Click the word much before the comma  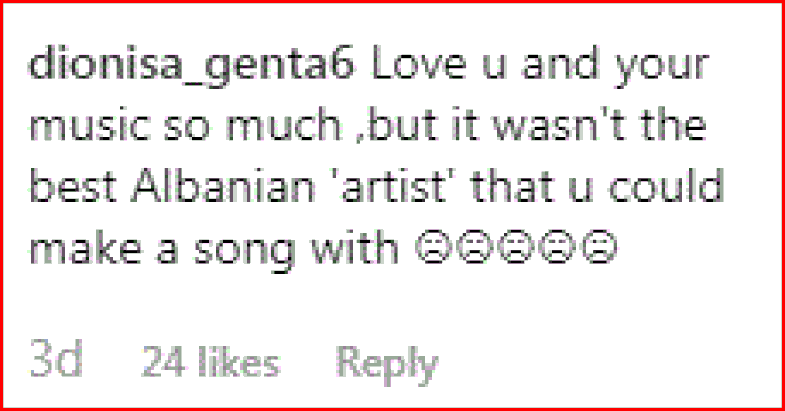point(284,124)
